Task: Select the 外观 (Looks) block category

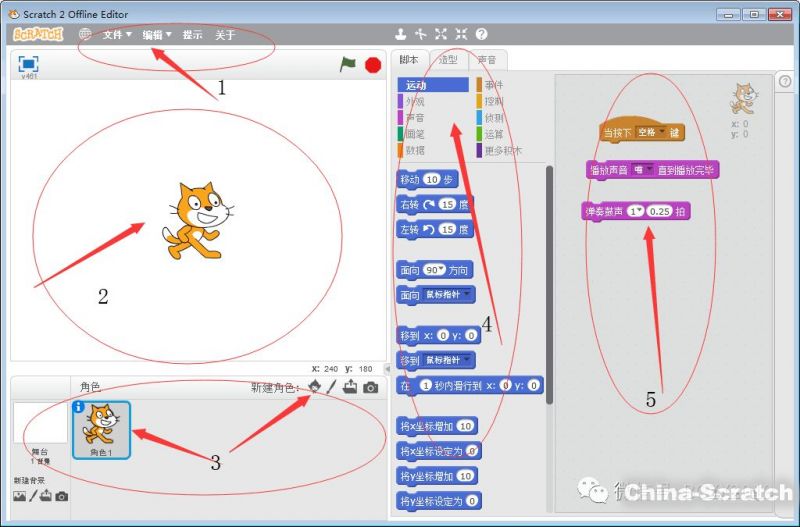Action: (x=414, y=101)
